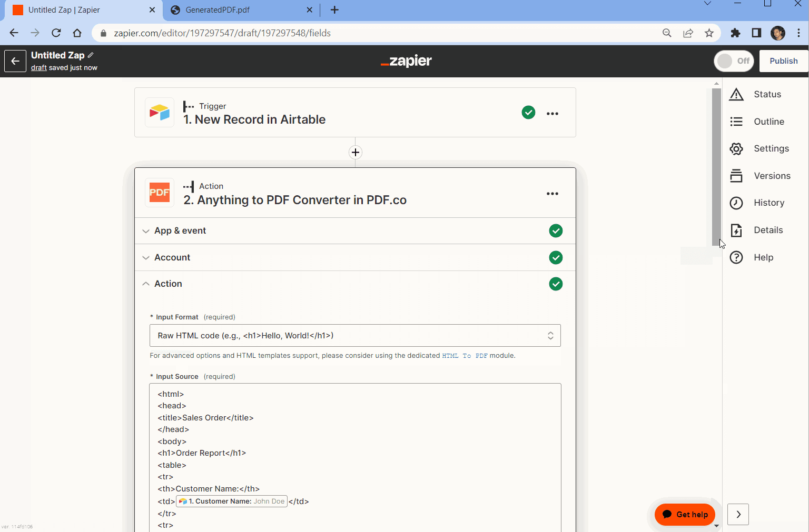Turn the Zap on with the Off toggle
Viewport: 809px width, 532px height.
click(734, 61)
